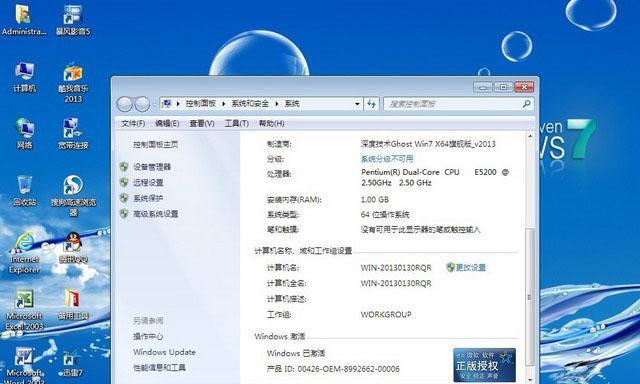Viewport: 640px width, 384px height.
Task: Open the 工具(T) menu
Action: pyautogui.click(x=236, y=123)
